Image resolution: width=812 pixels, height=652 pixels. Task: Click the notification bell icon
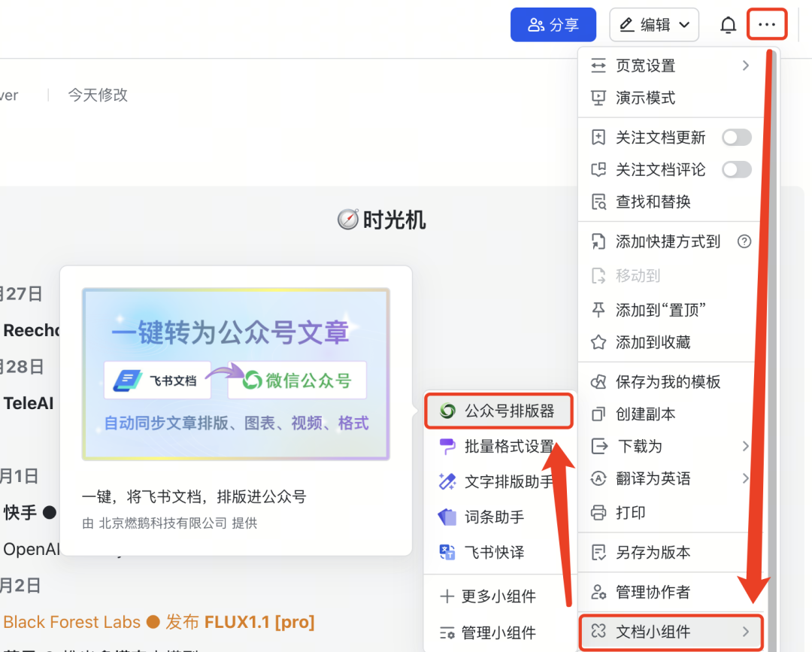coord(728,26)
